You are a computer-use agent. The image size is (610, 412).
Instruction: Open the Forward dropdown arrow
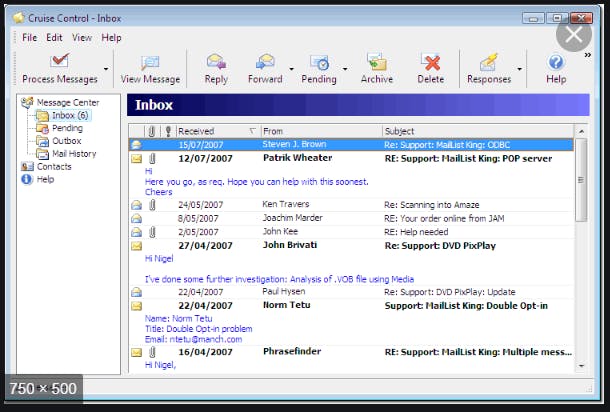pyautogui.click(x=291, y=69)
